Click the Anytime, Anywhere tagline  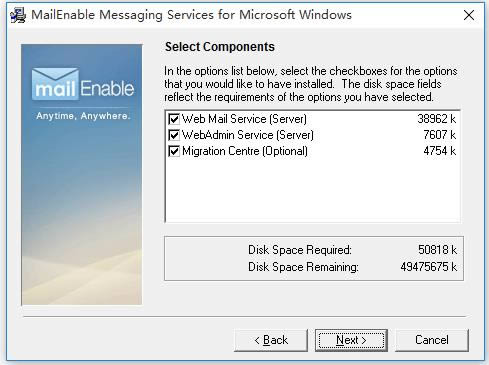(x=83, y=116)
